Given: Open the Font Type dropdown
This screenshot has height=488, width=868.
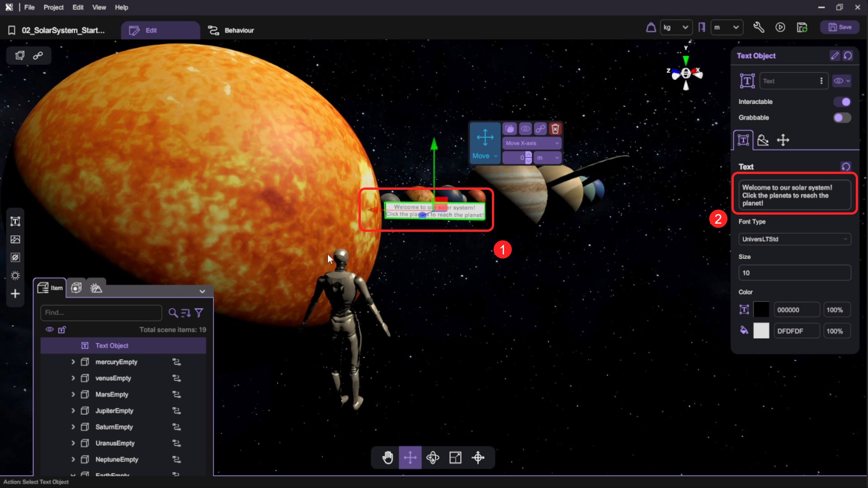Looking at the screenshot, I should pyautogui.click(x=794, y=239).
